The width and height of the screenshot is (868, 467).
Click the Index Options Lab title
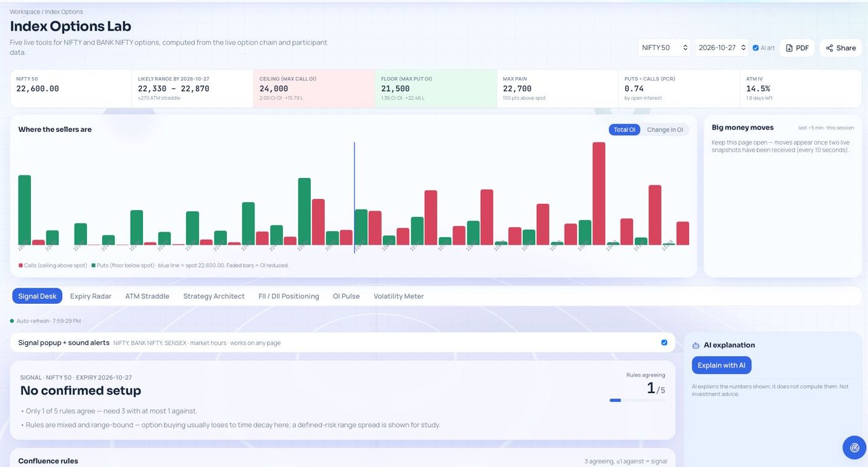click(x=70, y=26)
